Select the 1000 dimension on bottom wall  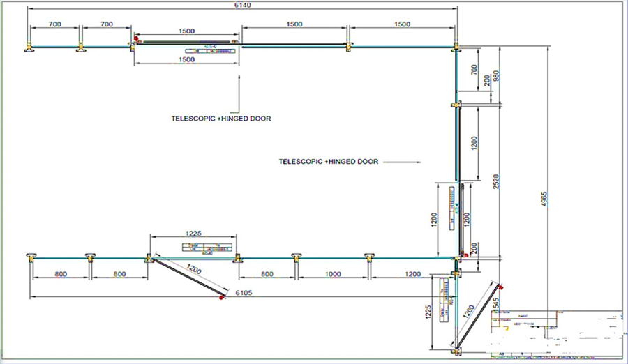332,274
